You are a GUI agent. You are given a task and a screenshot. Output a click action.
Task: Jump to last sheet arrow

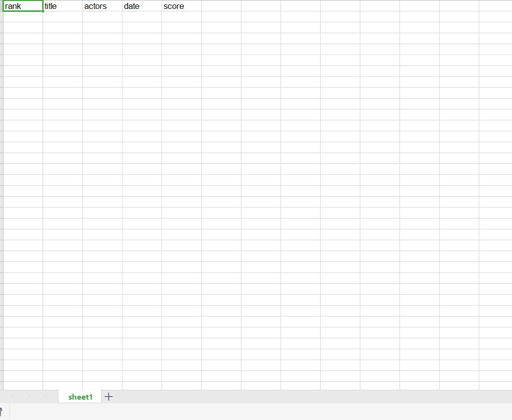pyautogui.click(x=45, y=397)
